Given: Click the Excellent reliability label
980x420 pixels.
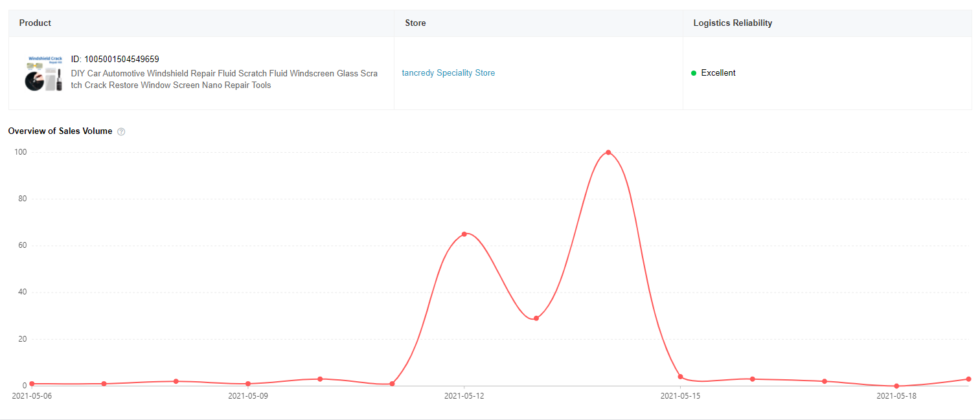Looking at the screenshot, I should tap(718, 73).
